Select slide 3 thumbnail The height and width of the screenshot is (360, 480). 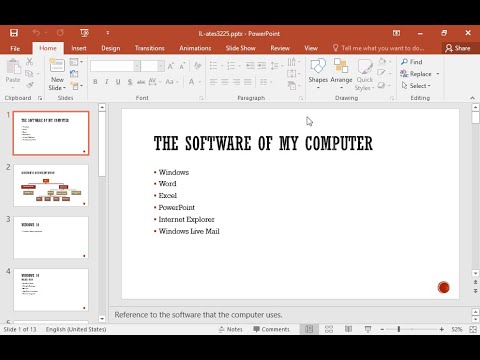51,238
